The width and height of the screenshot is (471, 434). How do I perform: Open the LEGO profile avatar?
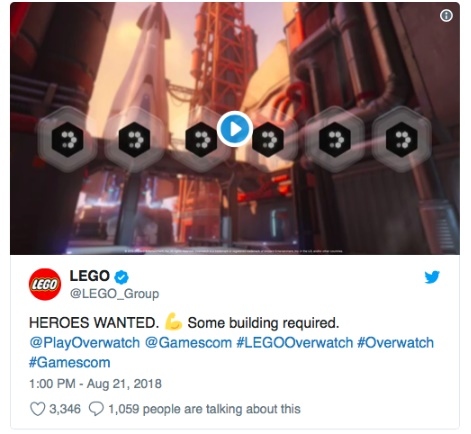pyautogui.click(x=45, y=284)
